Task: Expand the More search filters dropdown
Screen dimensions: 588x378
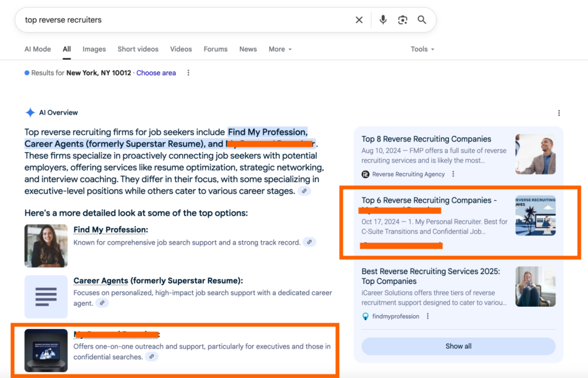Action: (x=280, y=49)
